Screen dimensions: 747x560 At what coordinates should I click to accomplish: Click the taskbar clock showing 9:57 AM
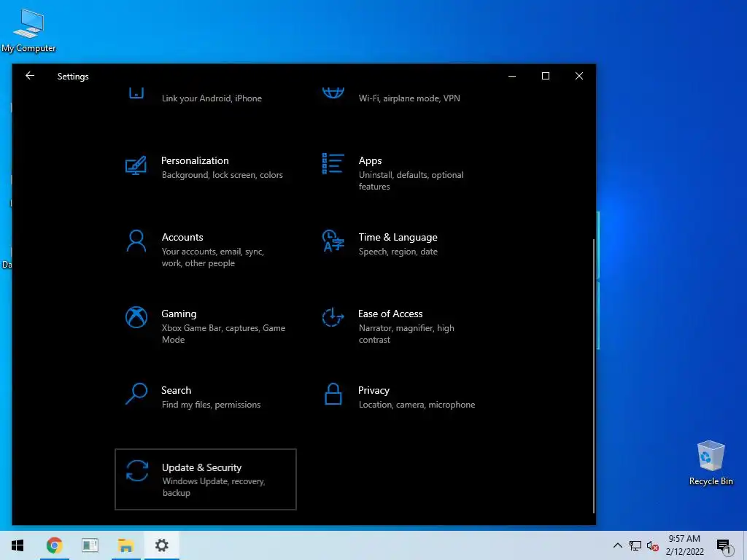(x=684, y=545)
